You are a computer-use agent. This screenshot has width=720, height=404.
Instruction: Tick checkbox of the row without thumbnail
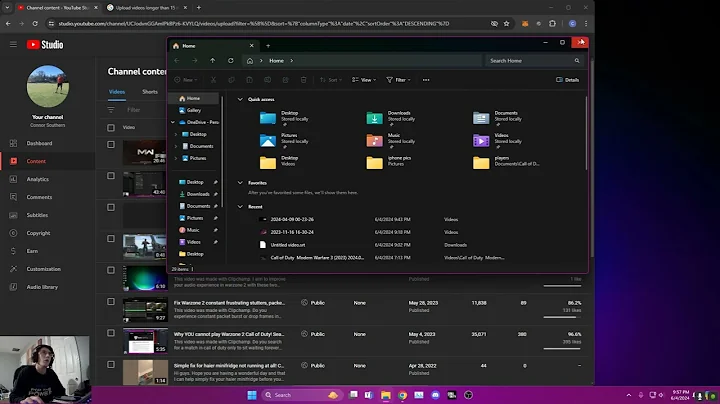[x=111, y=208]
